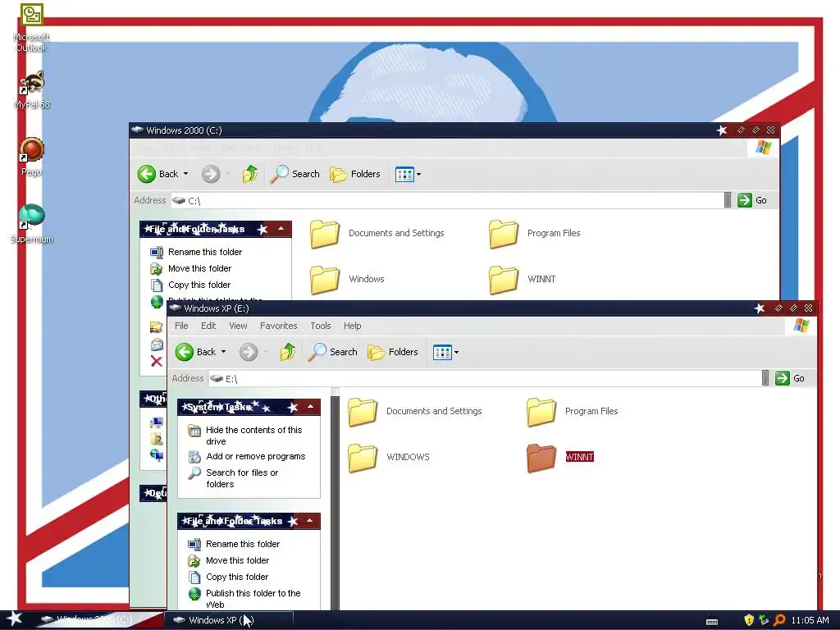Open the Favorites menu in the E: window
The width and height of the screenshot is (840, 630).
click(279, 326)
